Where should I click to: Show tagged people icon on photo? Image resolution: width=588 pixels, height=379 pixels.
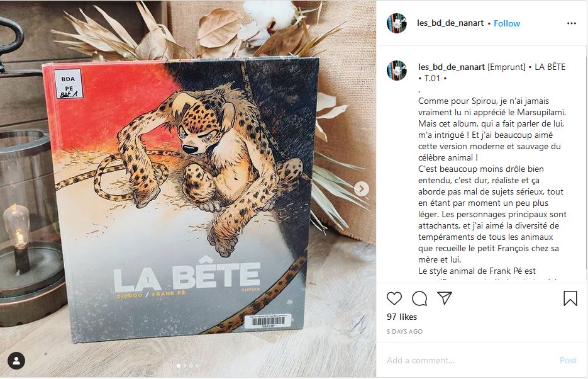coord(16,361)
